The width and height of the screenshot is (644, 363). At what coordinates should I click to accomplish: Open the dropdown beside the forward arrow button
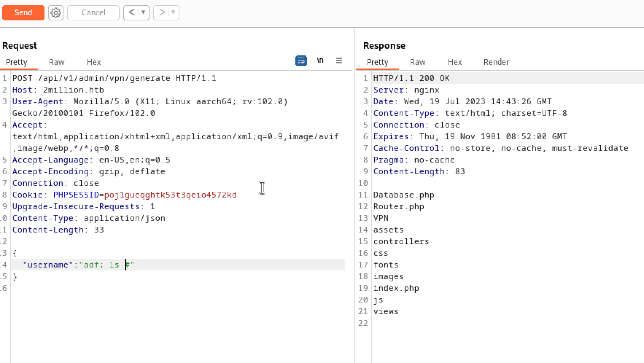172,12
